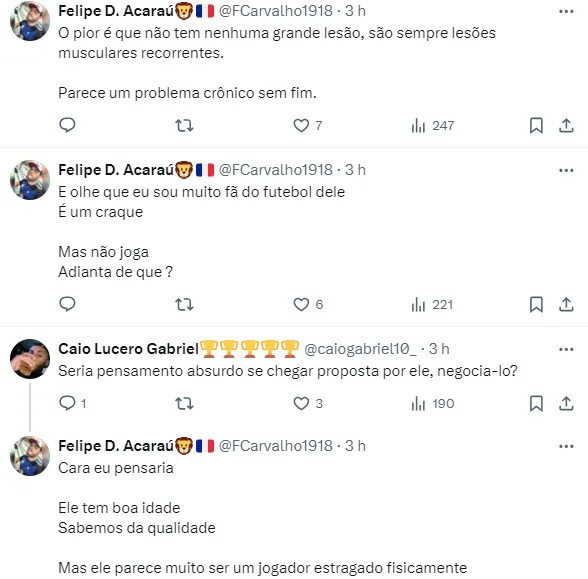
Task: Open more options on 'É um craque' tweet
Action: coord(566,171)
